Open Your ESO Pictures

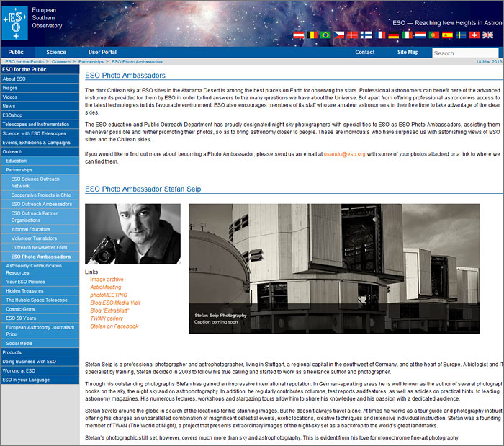[x=40, y=282]
